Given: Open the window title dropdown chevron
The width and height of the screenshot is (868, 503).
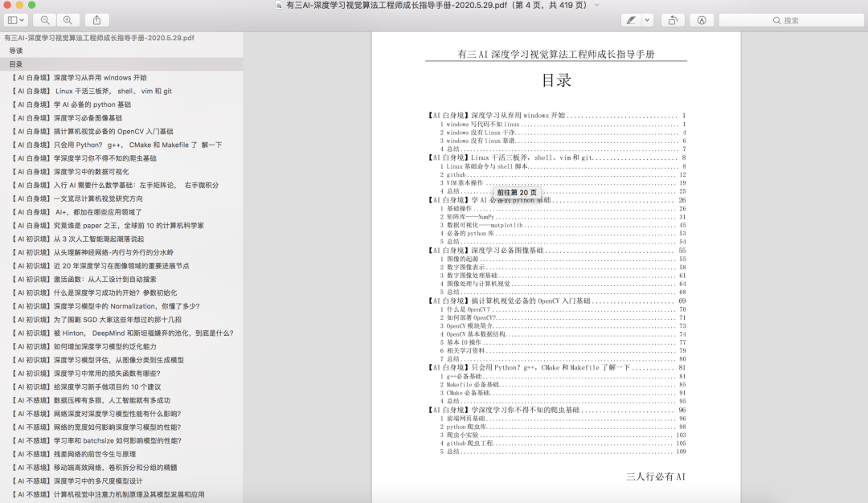Looking at the screenshot, I should (x=596, y=5).
